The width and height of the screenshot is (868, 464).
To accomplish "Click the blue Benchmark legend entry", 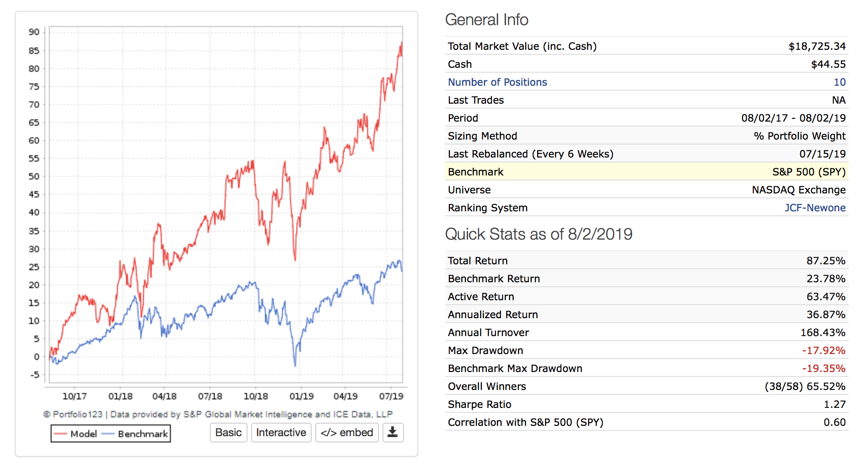I will [x=135, y=434].
